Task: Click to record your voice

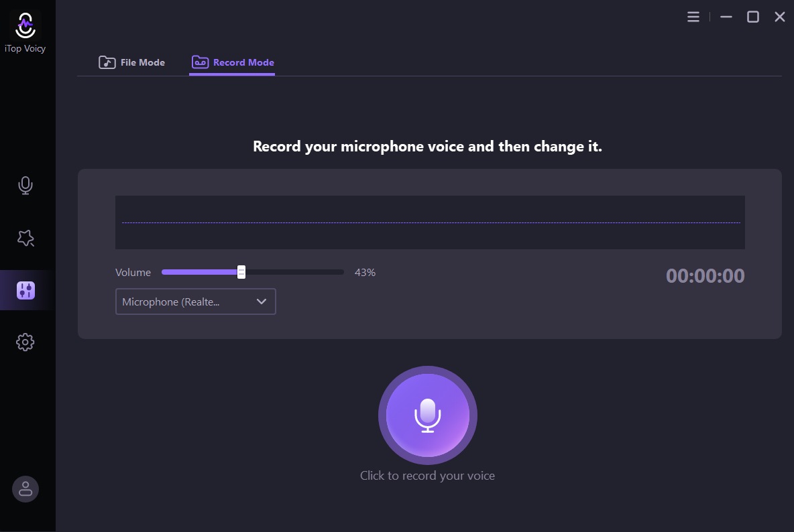Action: coord(428,415)
